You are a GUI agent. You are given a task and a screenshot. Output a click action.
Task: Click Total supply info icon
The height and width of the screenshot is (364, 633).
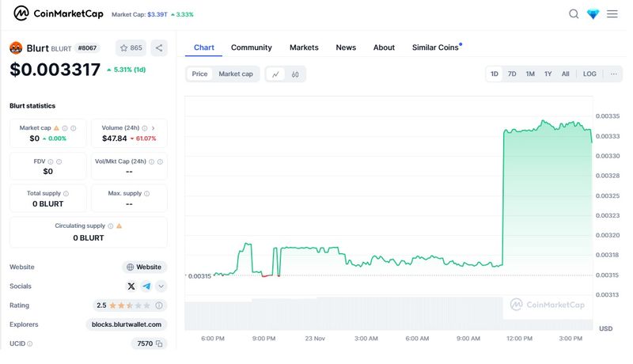66,194
